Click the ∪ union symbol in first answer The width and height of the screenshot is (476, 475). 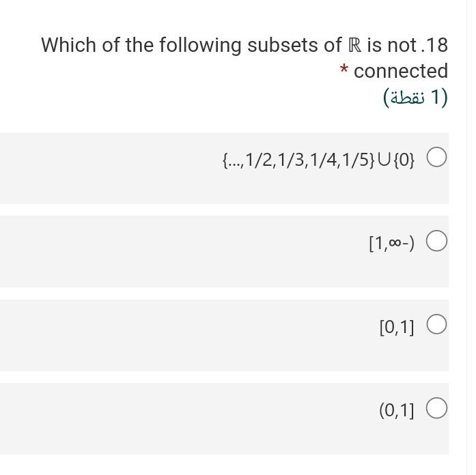tap(384, 160)
